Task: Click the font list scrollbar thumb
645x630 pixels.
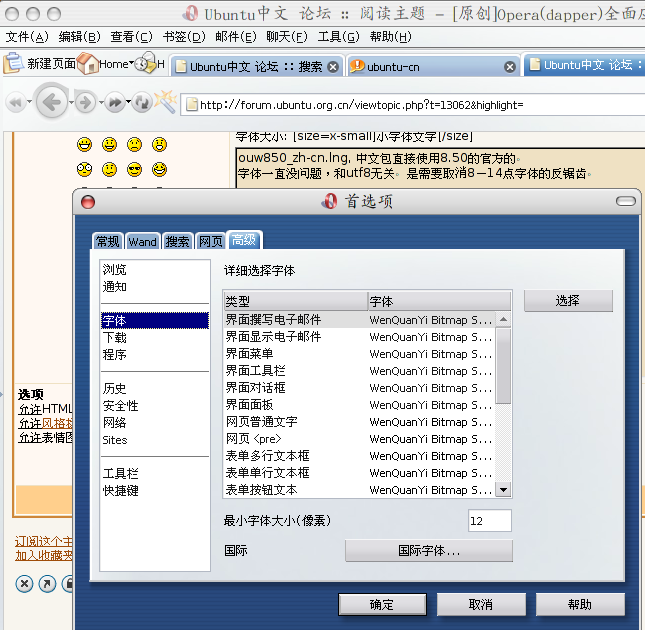Action: (x=503, y=366)
